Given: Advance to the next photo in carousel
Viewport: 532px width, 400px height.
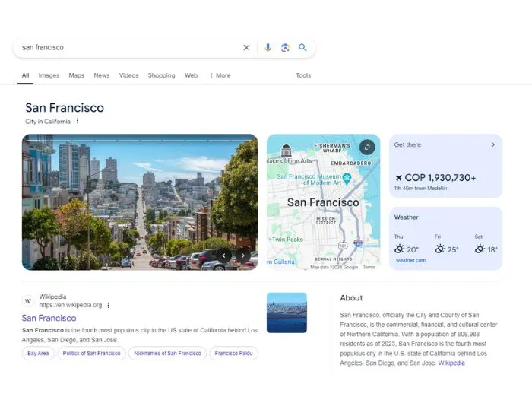Looking at the screenshot, I should (243, 256).
